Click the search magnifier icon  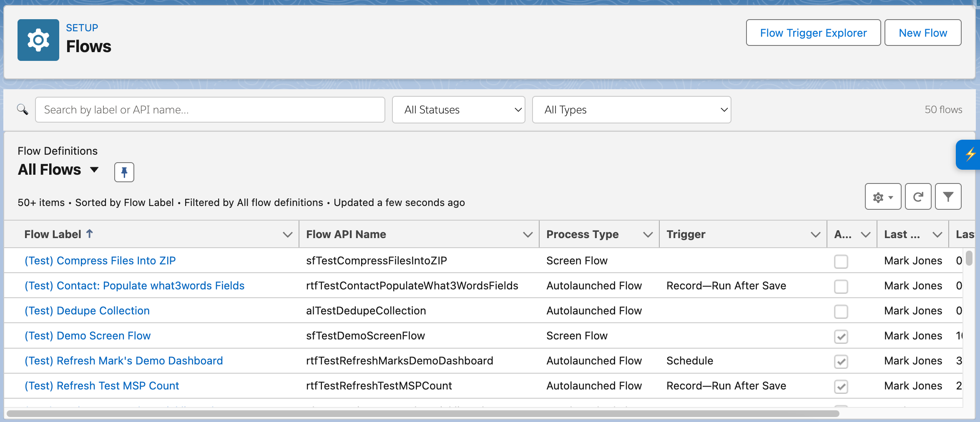(23, 110)
